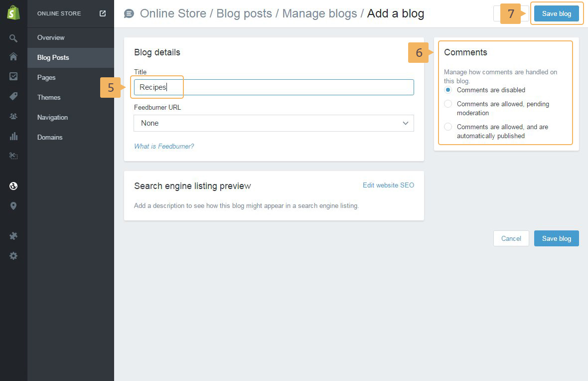This screenshot has height=381, width=588.
Task: Open Orders checkbox icon in sidebar
Action: 13,76
